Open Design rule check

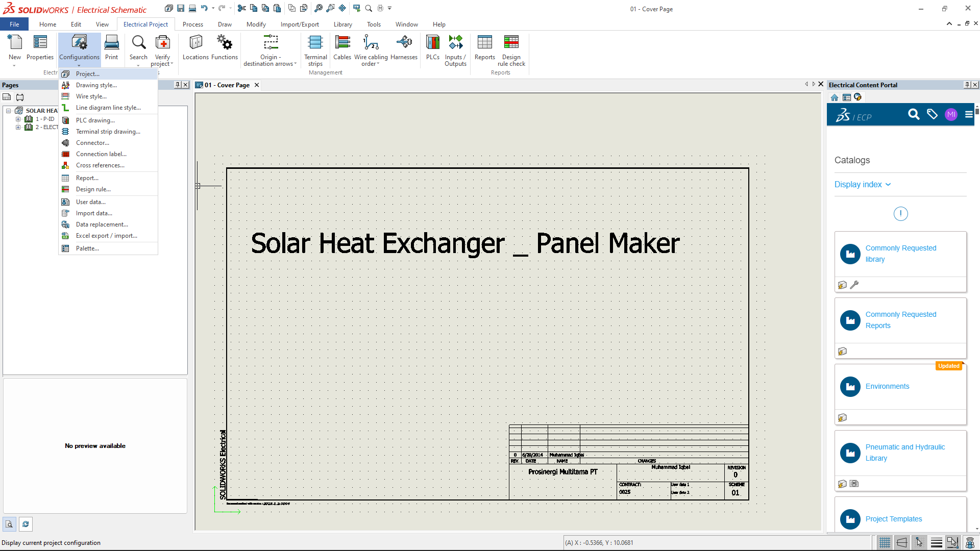point(511,43)
